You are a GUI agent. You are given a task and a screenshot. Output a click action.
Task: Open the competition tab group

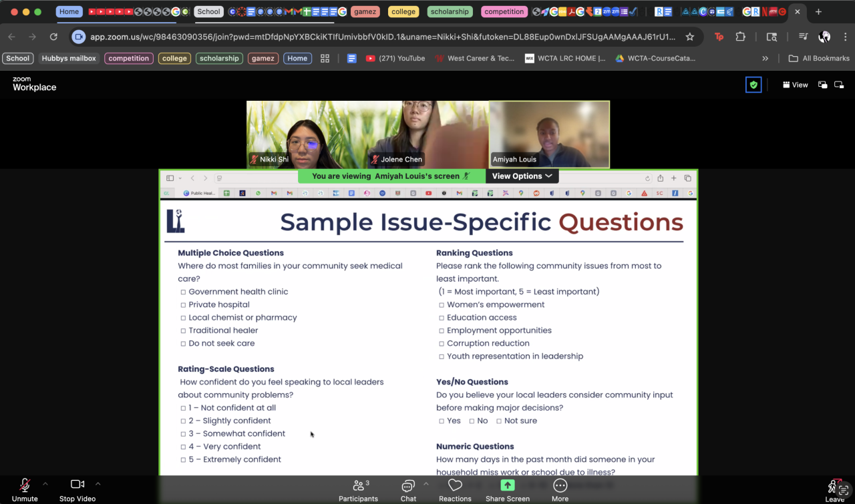coord(504,11)
